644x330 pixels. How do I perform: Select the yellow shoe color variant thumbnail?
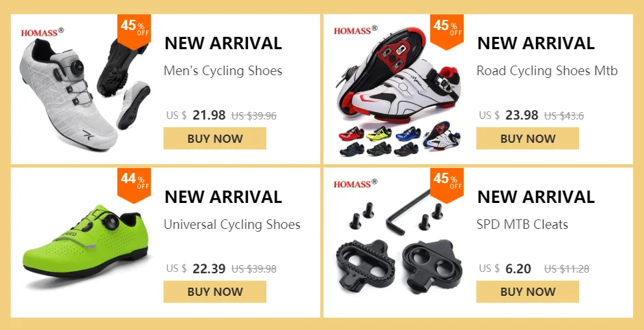click(378, 134)
